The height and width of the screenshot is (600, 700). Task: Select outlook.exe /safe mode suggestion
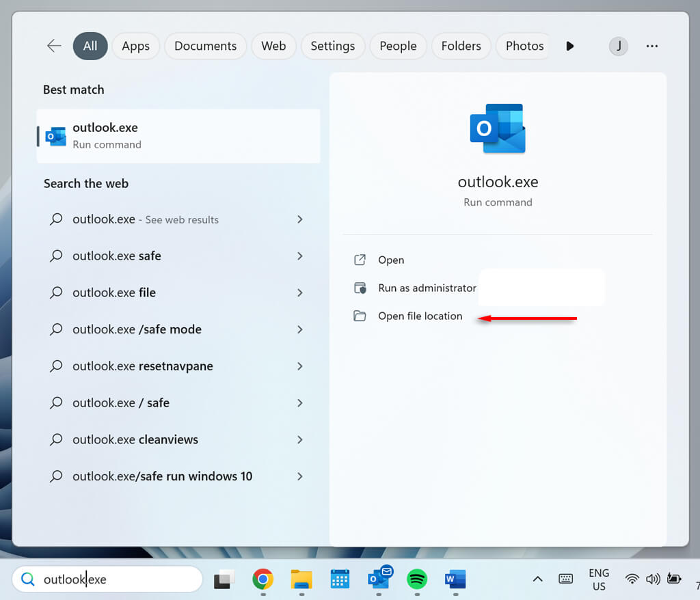tap(178, 329)
